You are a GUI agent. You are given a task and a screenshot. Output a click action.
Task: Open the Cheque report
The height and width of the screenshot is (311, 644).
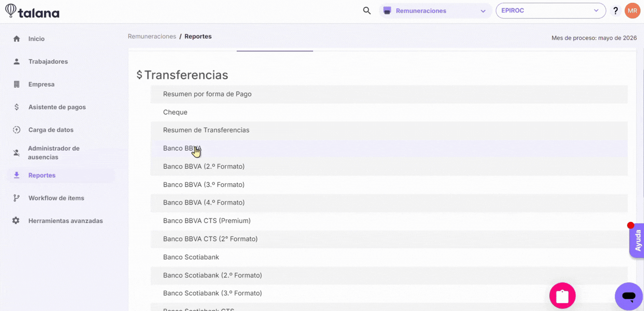(x=389, y=112)
